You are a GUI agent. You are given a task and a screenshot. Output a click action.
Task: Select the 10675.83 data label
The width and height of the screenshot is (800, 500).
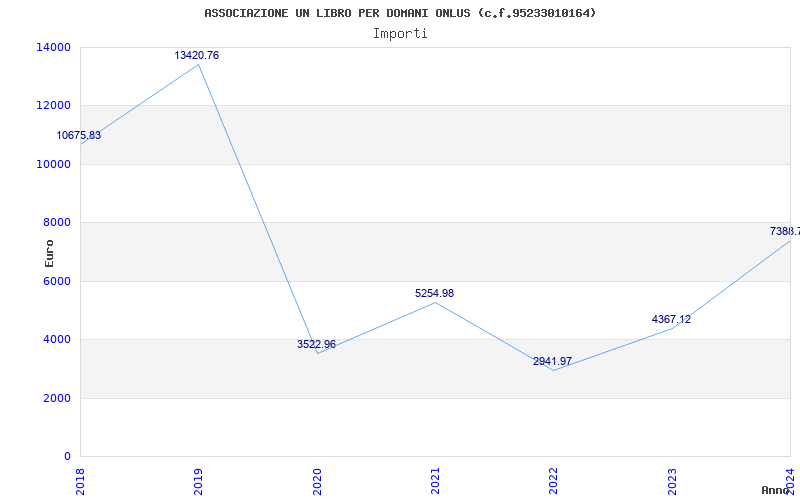click(79, 135)
